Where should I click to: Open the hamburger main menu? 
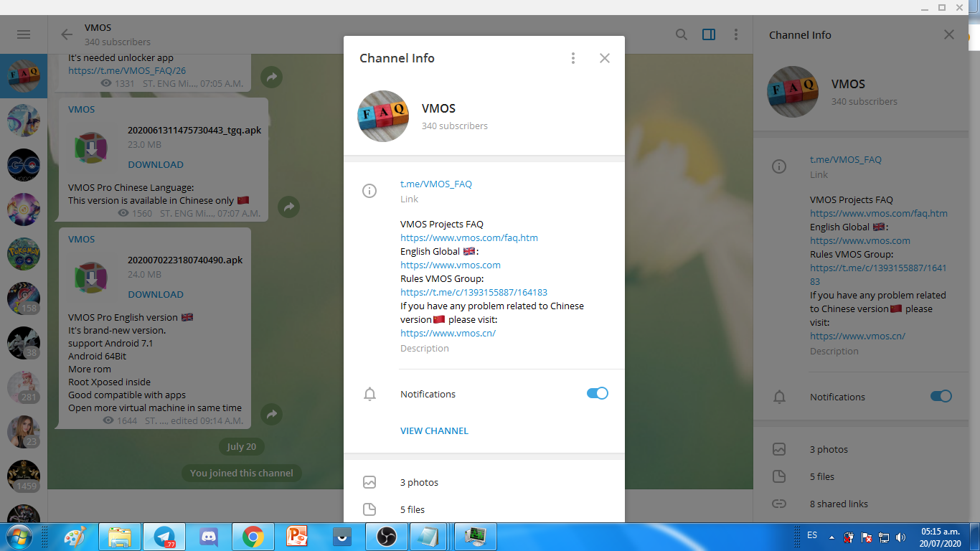point(24,34)
